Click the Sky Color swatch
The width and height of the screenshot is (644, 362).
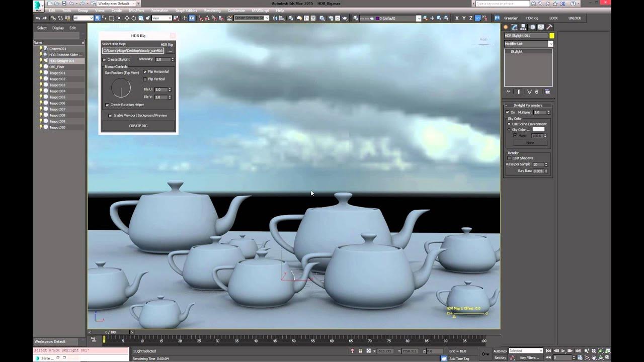click(x=539, y=129)
